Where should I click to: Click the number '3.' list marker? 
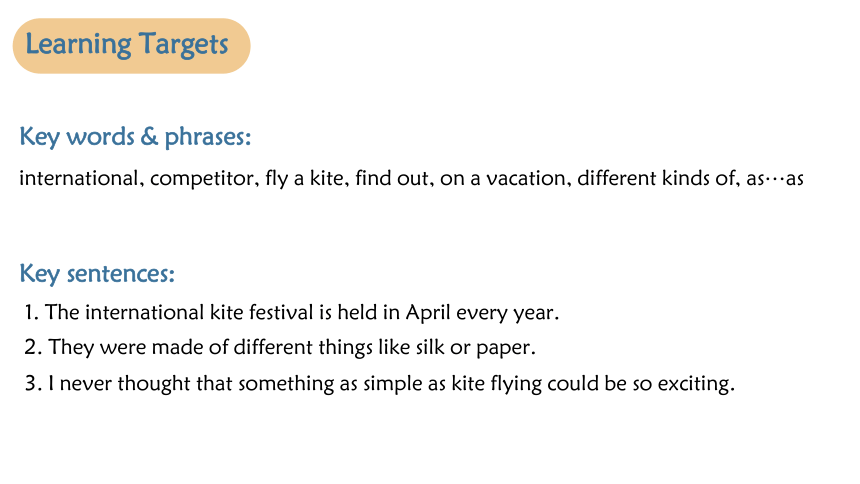[x=33, y=383]
